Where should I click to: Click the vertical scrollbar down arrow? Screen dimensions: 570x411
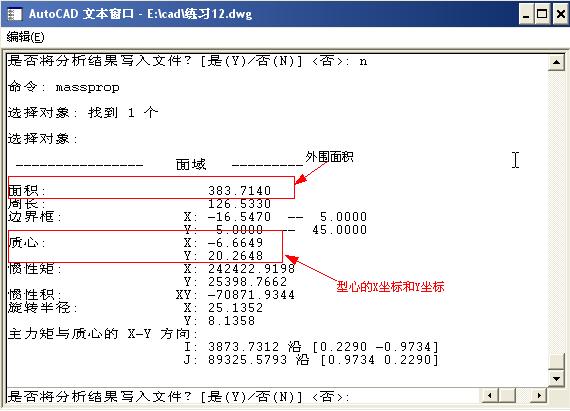pos(556,378)
